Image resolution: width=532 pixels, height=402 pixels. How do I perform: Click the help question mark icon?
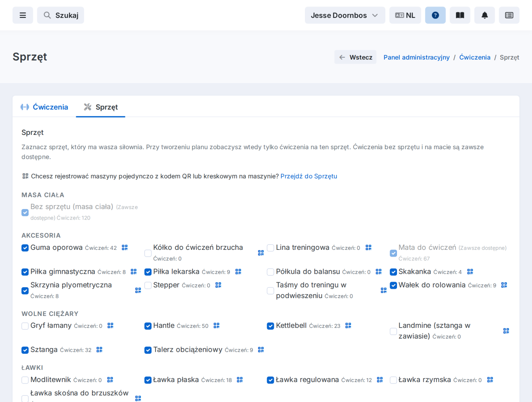(x=435, y=15)
